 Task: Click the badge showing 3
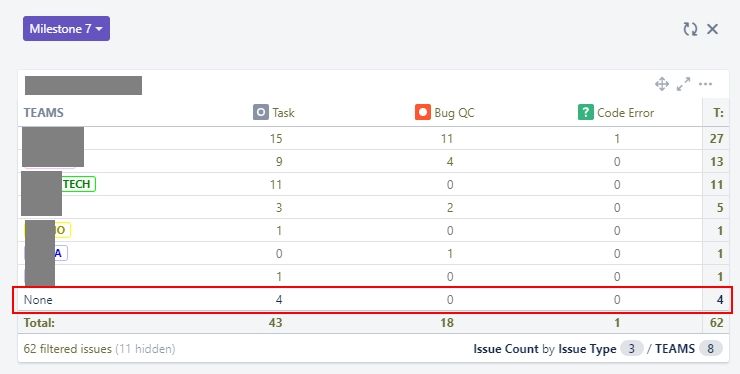[631, 349]
